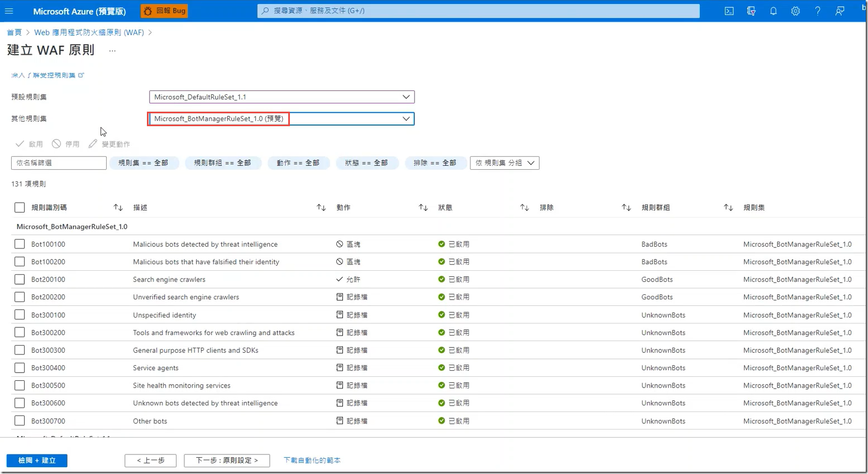Click the 回報 Bug button
868x474 pixels.
click(x=164, y=11)
